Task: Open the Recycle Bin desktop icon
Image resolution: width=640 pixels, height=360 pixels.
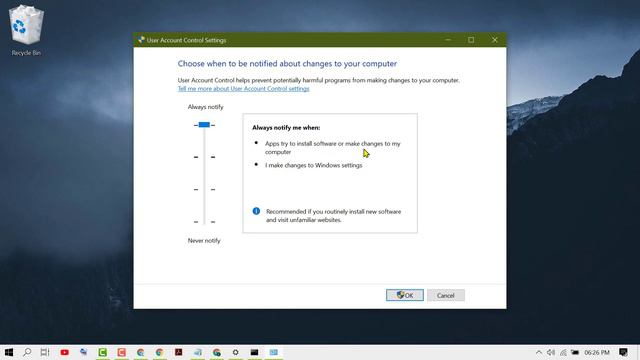Action: [x=26, y=31]
